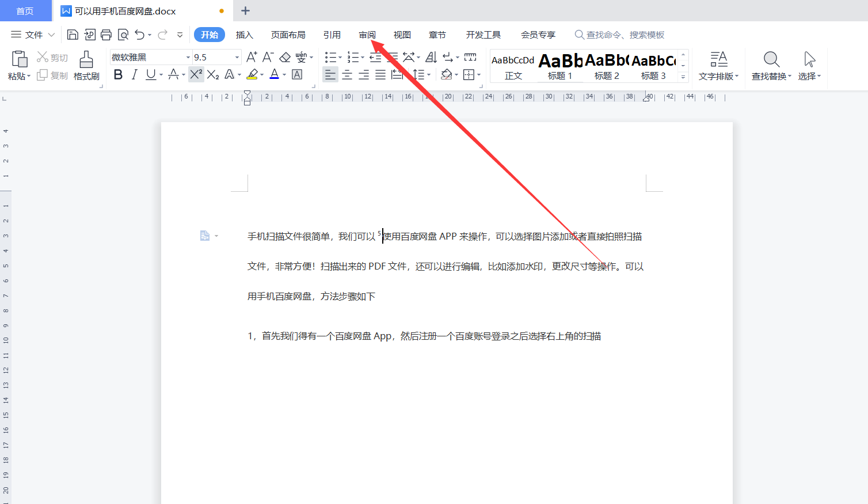This screenshot has width=868, height=504.
Task: Click the Text Layout (文字排版) icon
Action: (718, 66)
